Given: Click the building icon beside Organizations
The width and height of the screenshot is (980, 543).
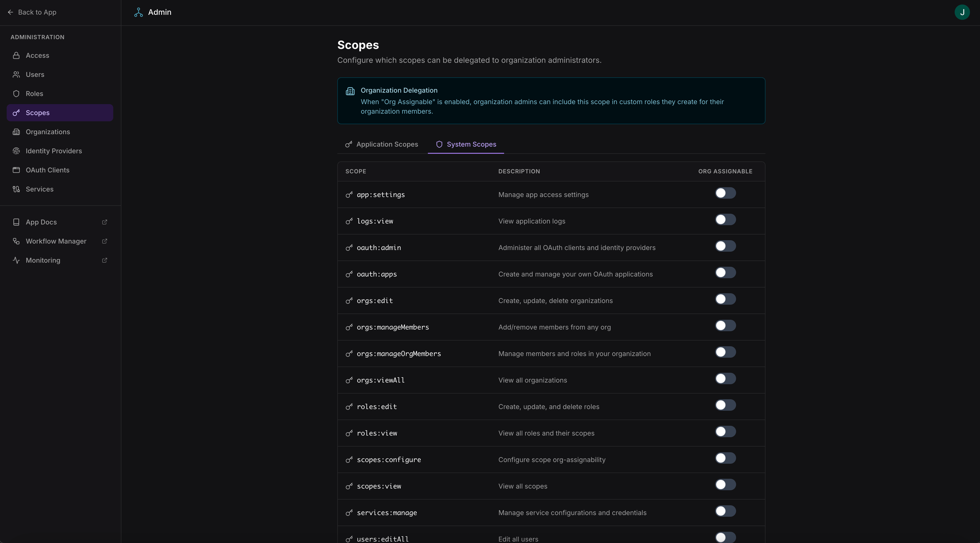Looking at the screenshot, I should tap(16, 132).
